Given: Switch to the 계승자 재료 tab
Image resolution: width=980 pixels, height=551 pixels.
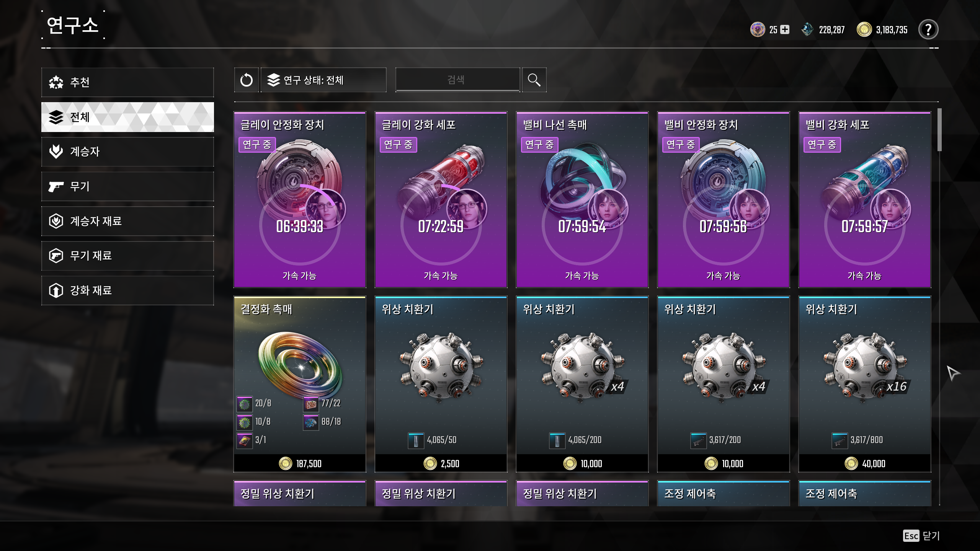Looking at the screenshot, I should (x=127, y=221).
